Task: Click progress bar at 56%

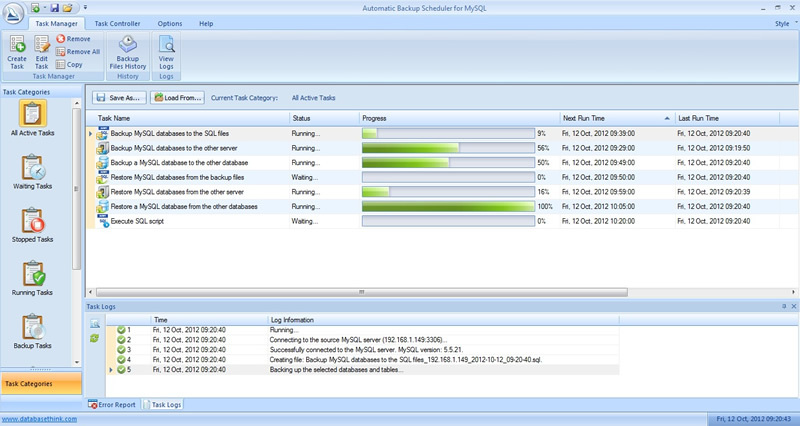Action: tap(448, 148)
